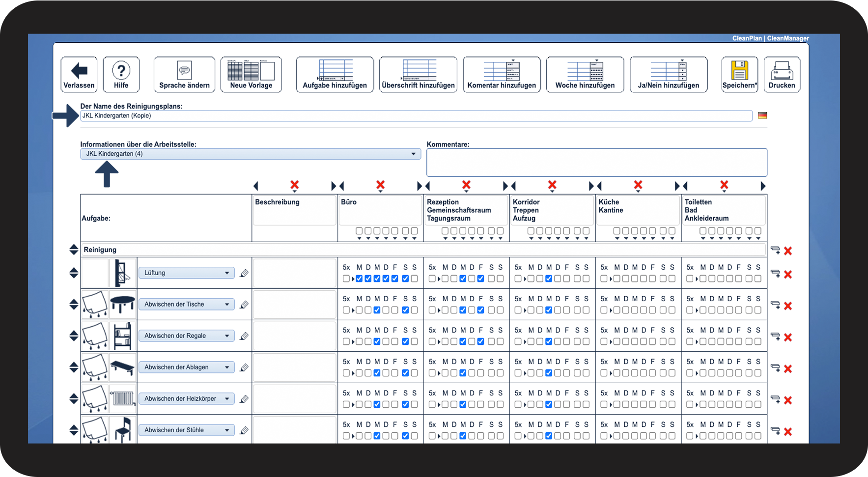Expand the Abwischen der Stühle dropdown
Screen dimensions: 868x477
[186, 430]
